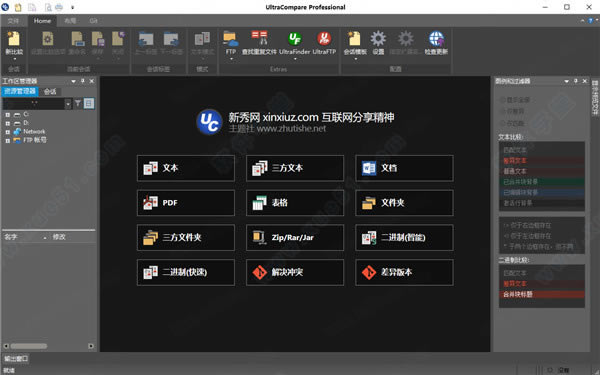Click the view toggle icon beside the filter
The image size is (600, 375).
click(x=89, y=103)
